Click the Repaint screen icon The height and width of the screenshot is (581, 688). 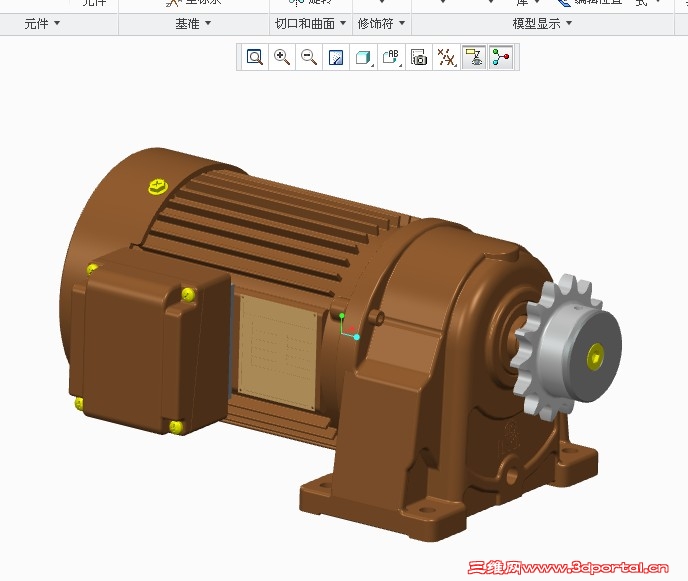point(336,57)
